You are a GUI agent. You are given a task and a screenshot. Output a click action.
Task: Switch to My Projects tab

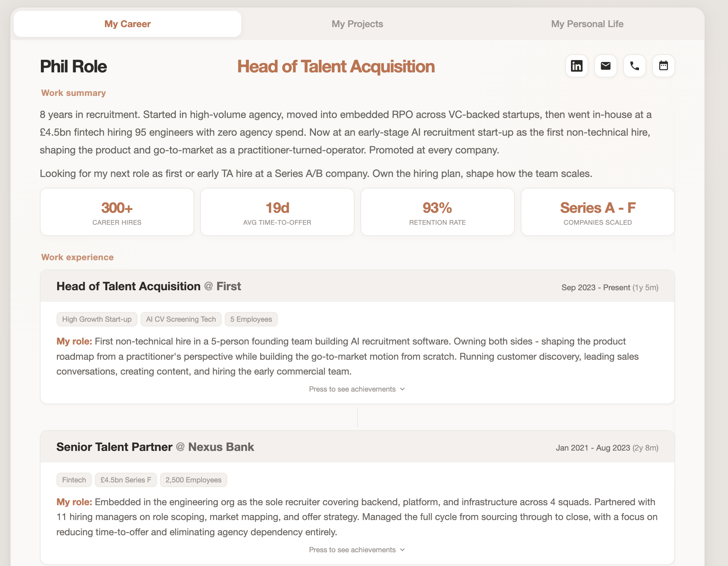(357, 24)
